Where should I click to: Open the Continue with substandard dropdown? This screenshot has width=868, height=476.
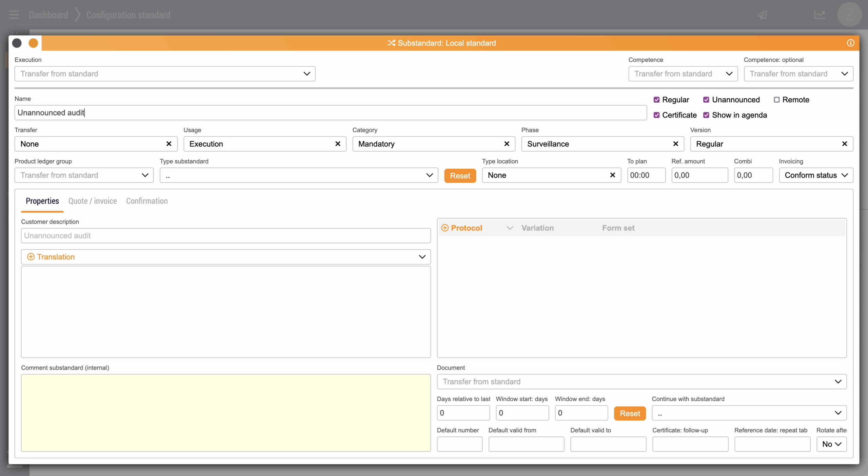(749, 413)
